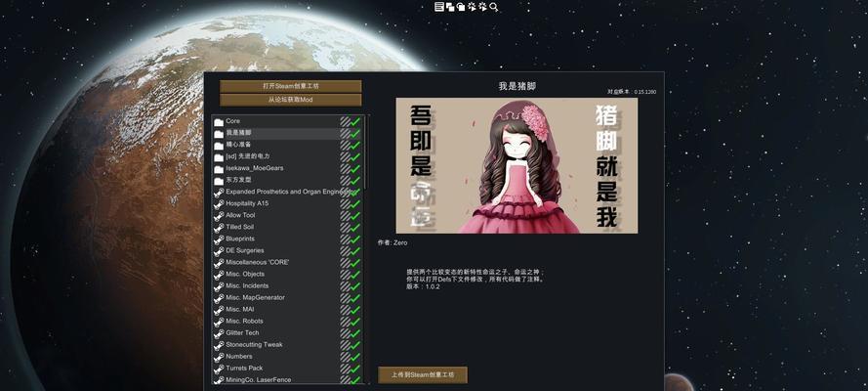The image size is (868, 391).
Task: Toggle the DE Surgeries enabled checkmark
Action: [x=356, y=250]
